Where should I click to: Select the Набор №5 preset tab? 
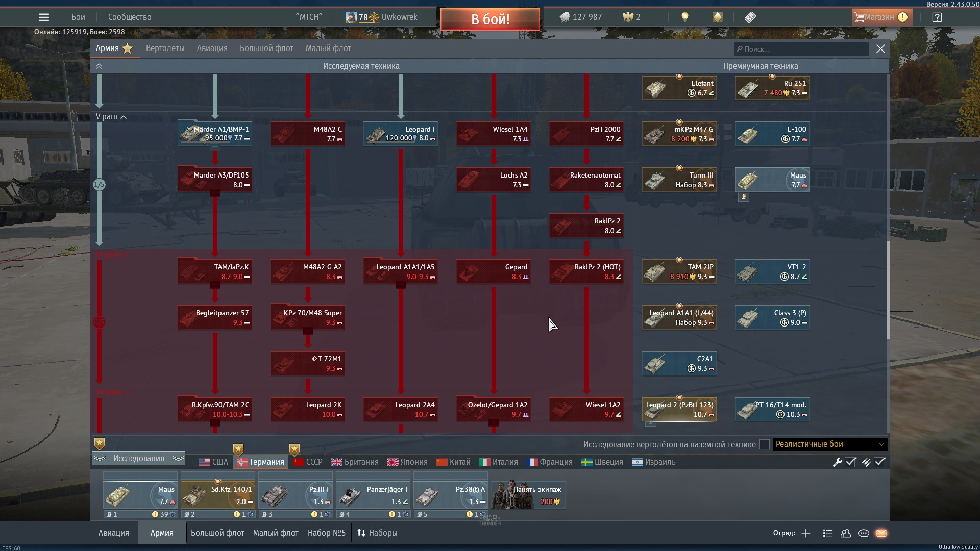coord(327,533)
